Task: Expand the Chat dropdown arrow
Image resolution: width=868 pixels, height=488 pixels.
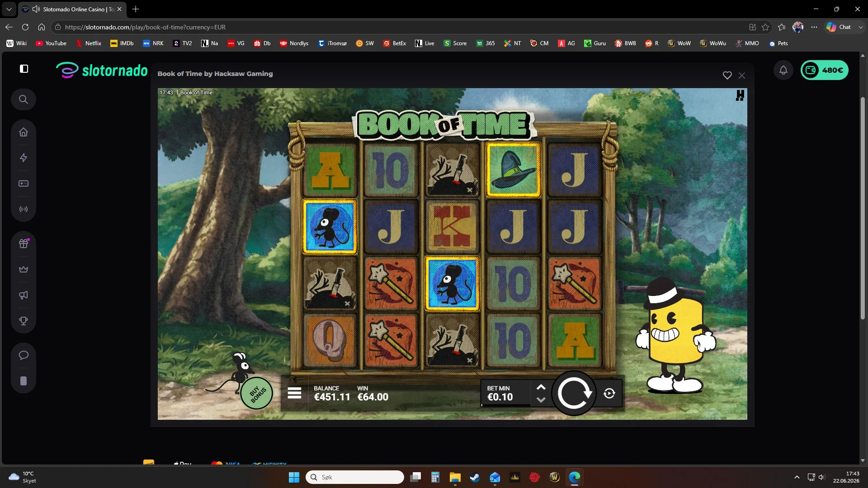Action: coord(860,27)
